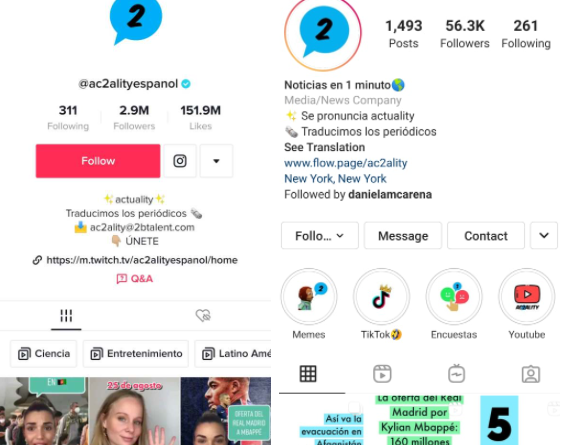584x445 pixels.
Task: Open the TikTok story highlight
Action: [381, 297]
